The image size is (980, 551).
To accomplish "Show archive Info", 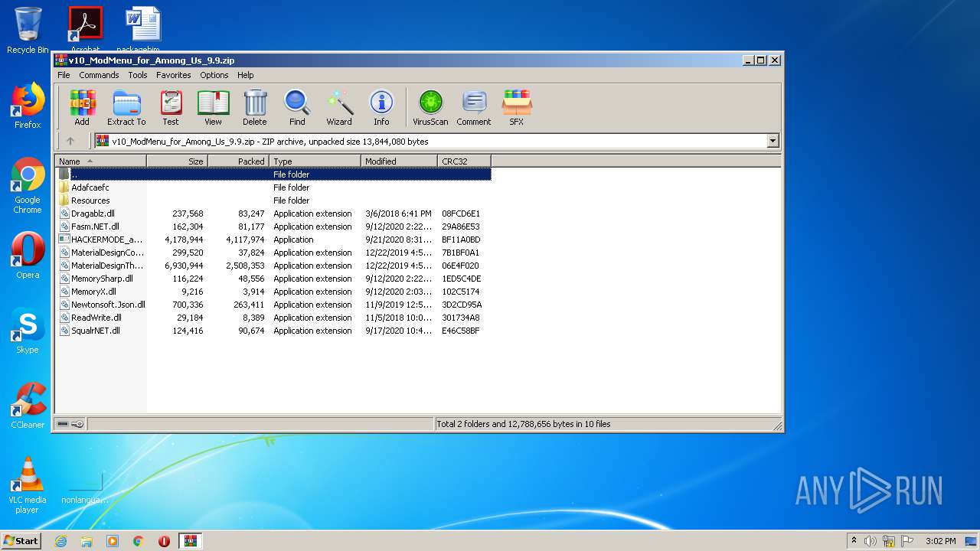I will click(x=381, y=107).
